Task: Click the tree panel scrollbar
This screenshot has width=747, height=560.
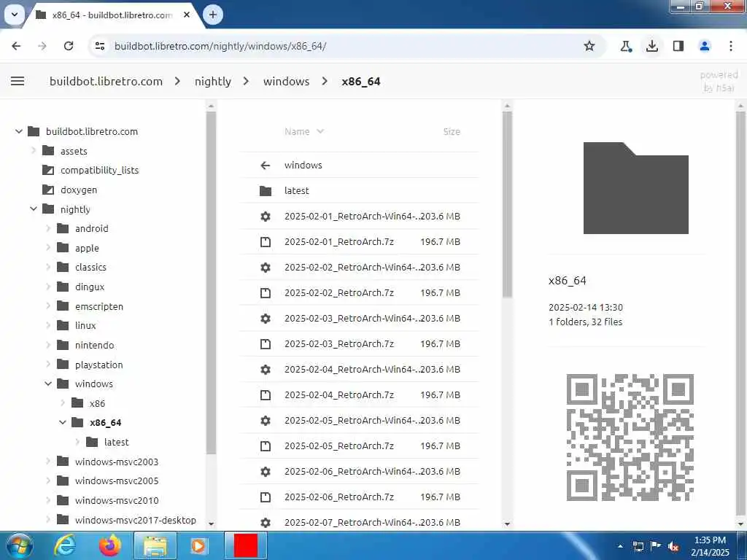Action: (x=211, y=283)
